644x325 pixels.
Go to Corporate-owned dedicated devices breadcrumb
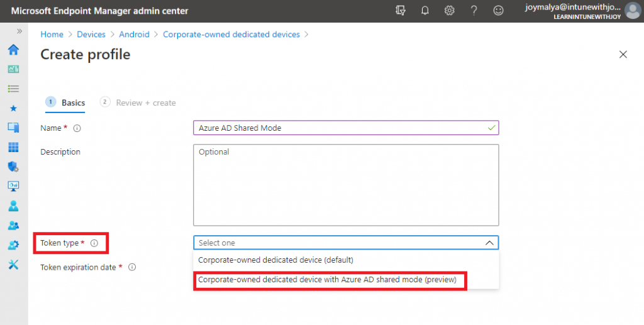point(231,35)
